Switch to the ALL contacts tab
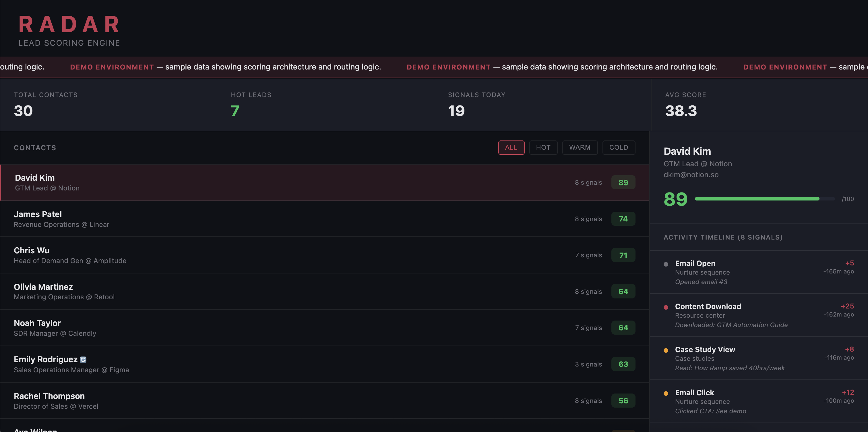Image resolution: width=868 pixels, height=432 pixels. tap(511, 147)
